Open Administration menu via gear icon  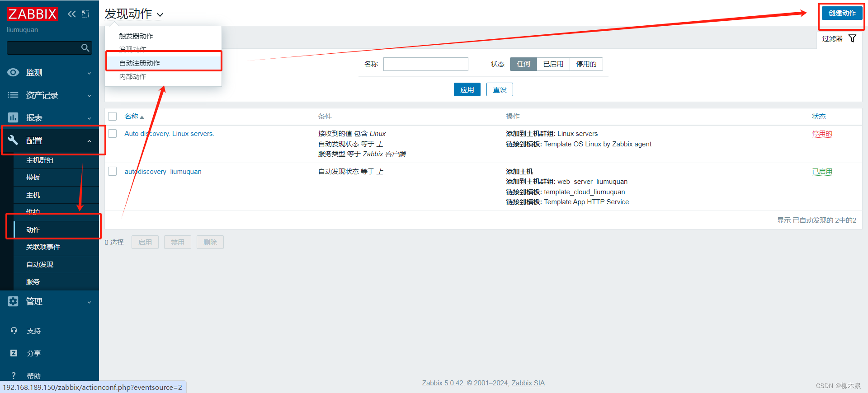(x=13, y=301)
